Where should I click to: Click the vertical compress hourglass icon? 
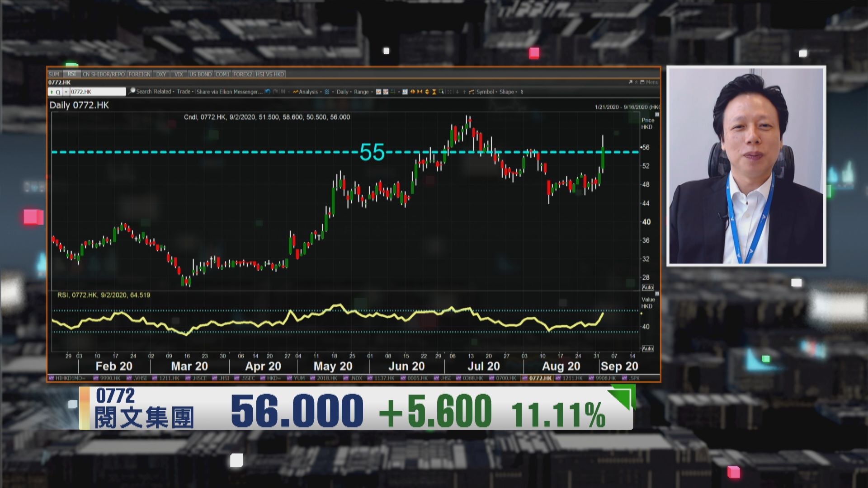click(x=434, y=92)
